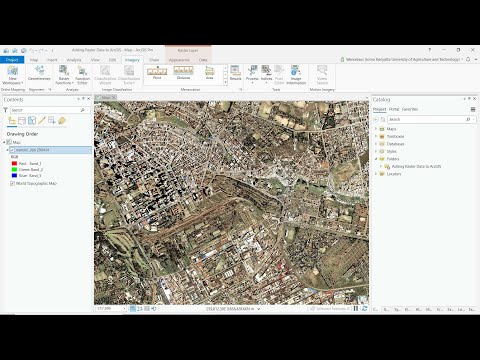The width and height of the screenshot is (480, 360).
Task: Toggle visibility of World Topographic Map layer
Action: pyautogui.click(x=12, y=184)
